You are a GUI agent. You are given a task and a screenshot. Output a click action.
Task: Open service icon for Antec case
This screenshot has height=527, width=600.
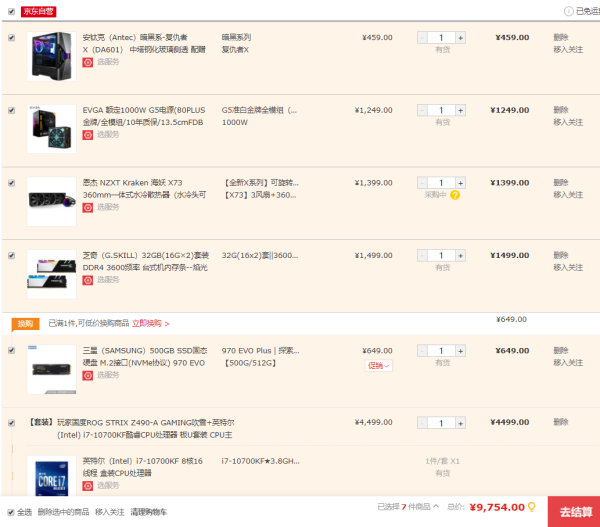(x=88, y=62)
